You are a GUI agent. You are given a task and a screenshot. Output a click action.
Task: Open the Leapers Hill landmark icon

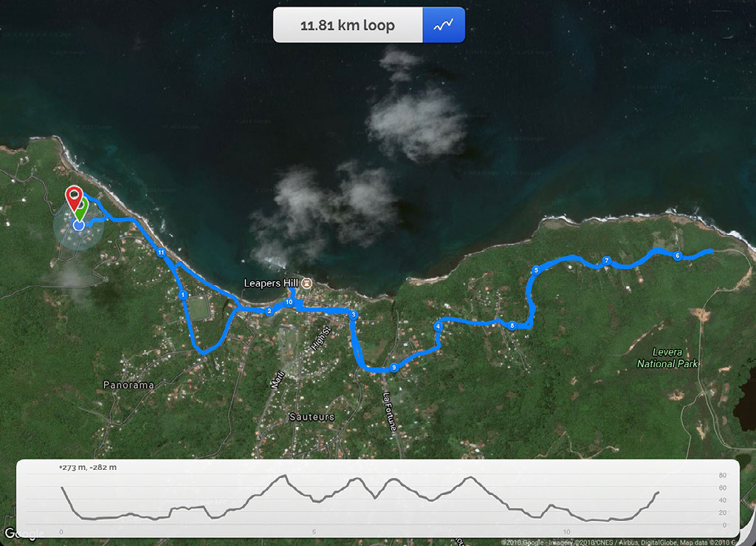coord(306,283)
